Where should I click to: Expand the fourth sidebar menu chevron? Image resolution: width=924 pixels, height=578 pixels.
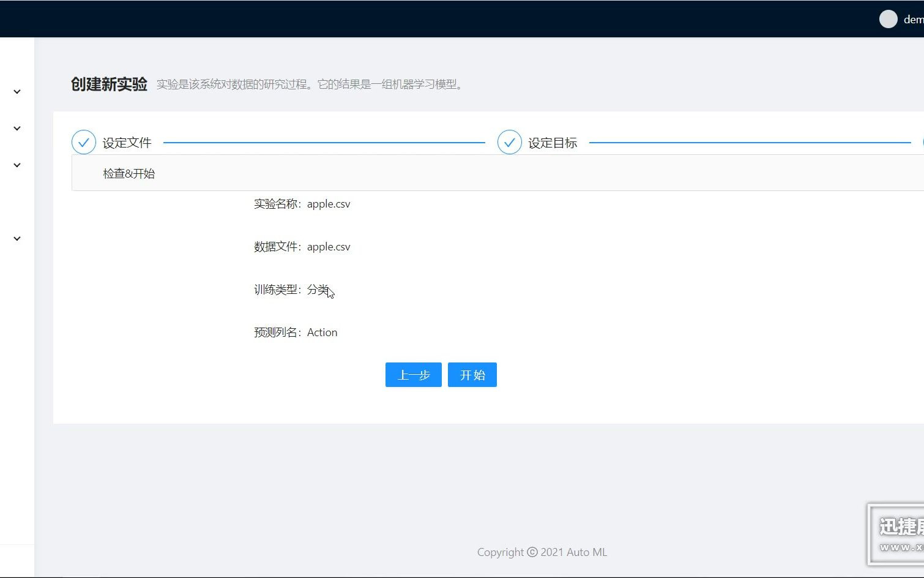click(x=17, y=239)
